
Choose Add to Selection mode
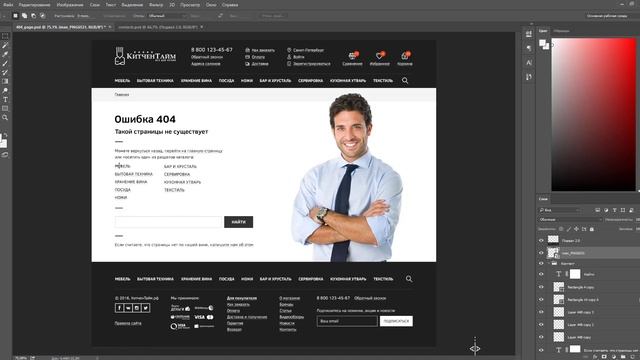(24, 16)
